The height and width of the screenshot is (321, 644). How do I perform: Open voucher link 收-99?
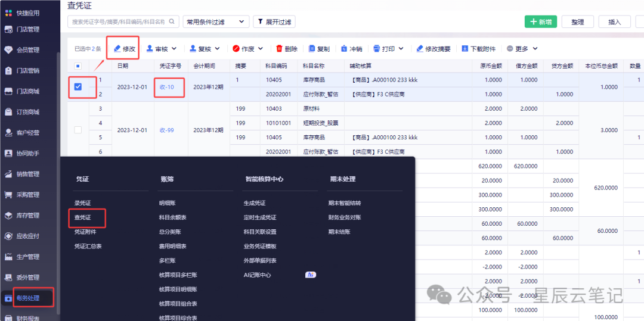(167, 130)
